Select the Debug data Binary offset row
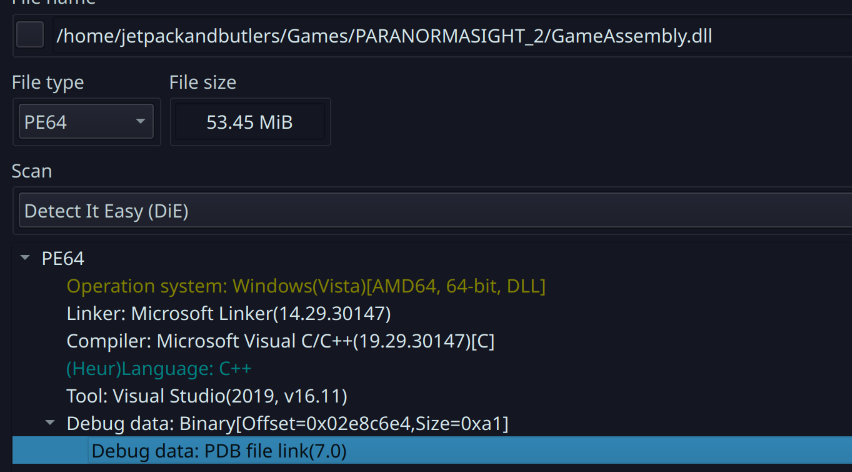 287,424
